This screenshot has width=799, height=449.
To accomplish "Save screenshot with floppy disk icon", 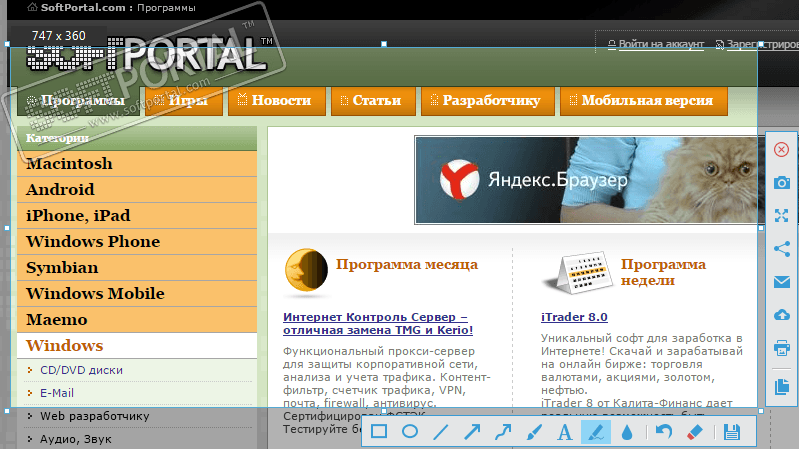I will tap(732, 432).
